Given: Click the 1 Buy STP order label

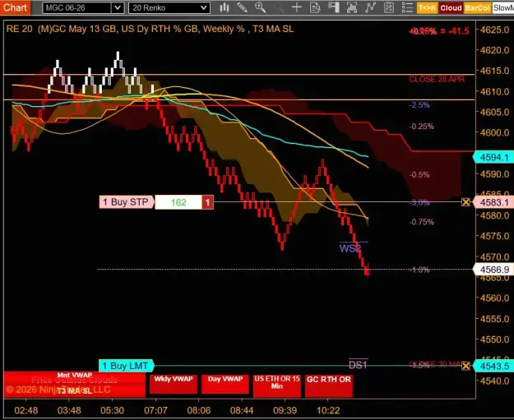Looking at the screenshot, I should [x=126, y=202].
